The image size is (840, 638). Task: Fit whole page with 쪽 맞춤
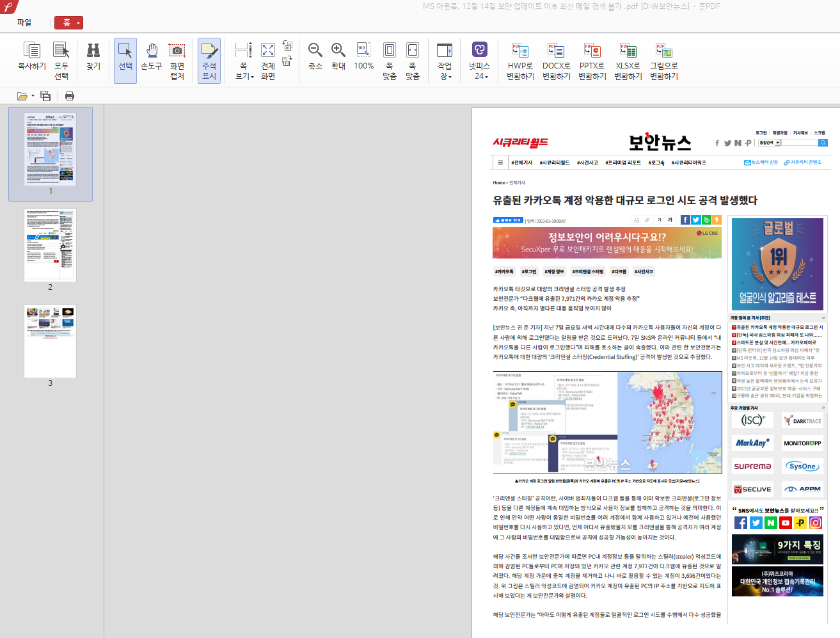(390, 61)
